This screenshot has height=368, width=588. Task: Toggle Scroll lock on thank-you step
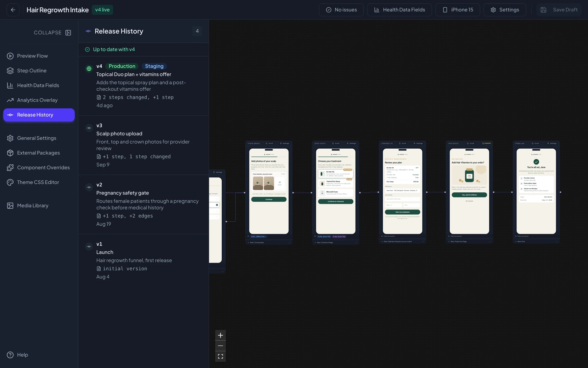pyautogui.click(x=535, y=143)
